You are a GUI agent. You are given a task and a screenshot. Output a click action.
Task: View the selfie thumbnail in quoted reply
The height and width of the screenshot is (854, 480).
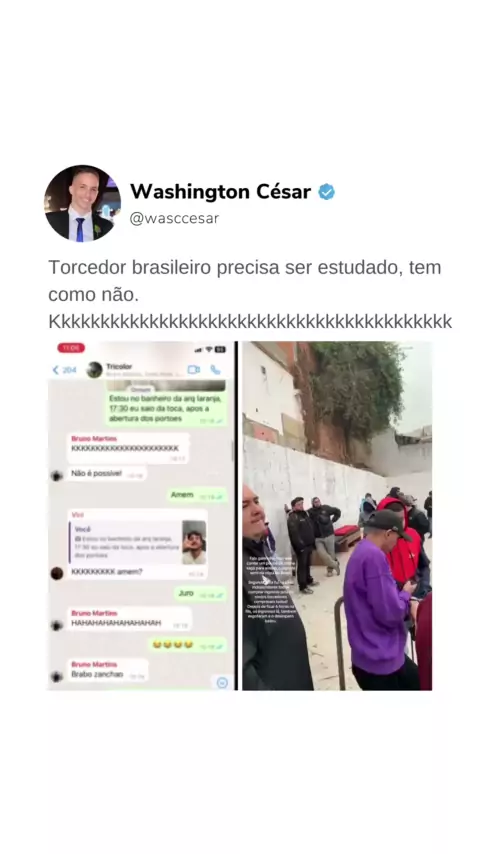194,542
